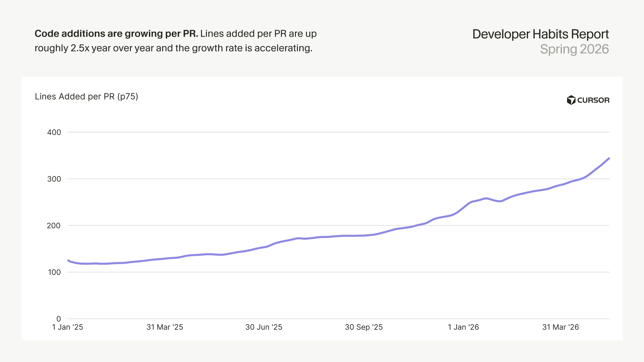Click the x-axis label "30 Sep '25"
The height and width of the screenshot is (362, 644).
coord(364,327)
